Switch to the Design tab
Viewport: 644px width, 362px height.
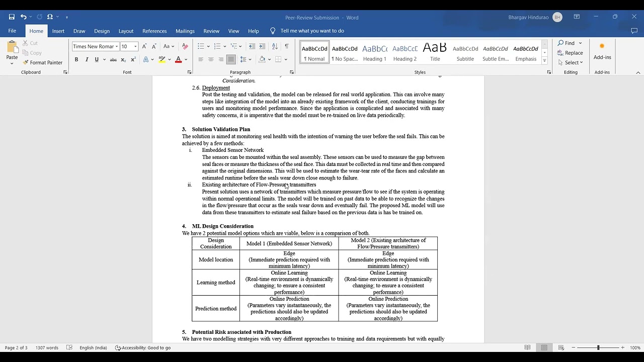pos(102,31)
